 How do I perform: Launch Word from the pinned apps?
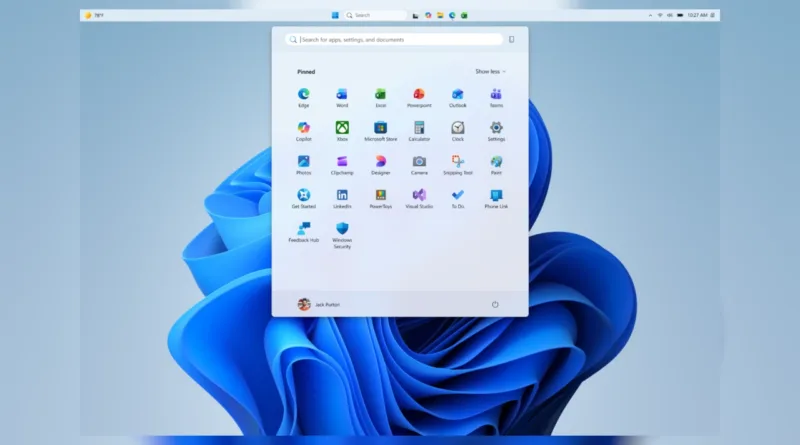342,97
